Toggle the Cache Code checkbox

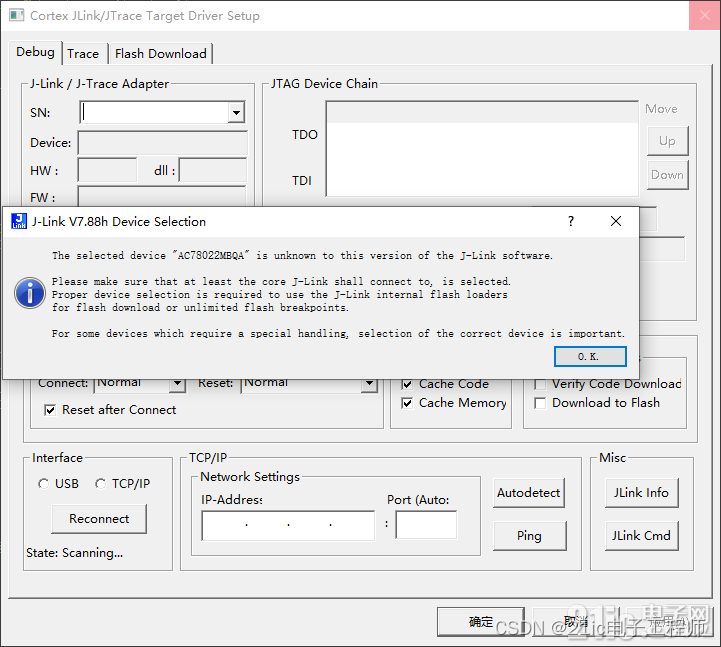click(x=407, y=384)
